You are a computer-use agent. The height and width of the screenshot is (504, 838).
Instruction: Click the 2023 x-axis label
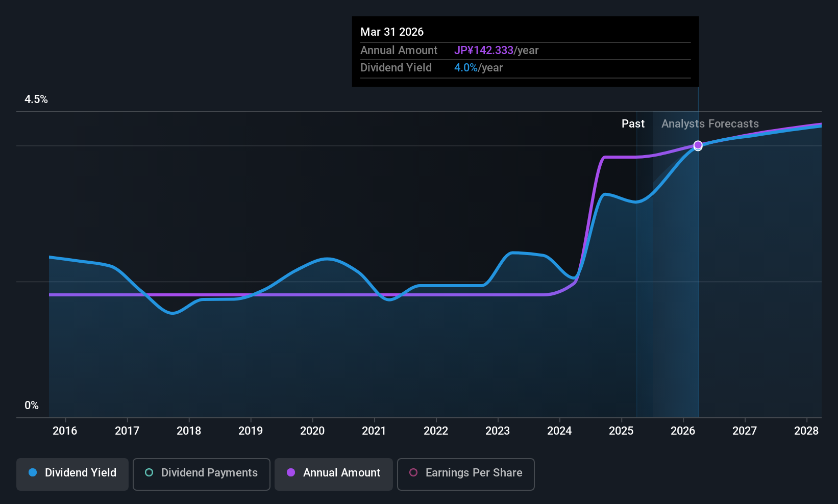click(498, 431)
